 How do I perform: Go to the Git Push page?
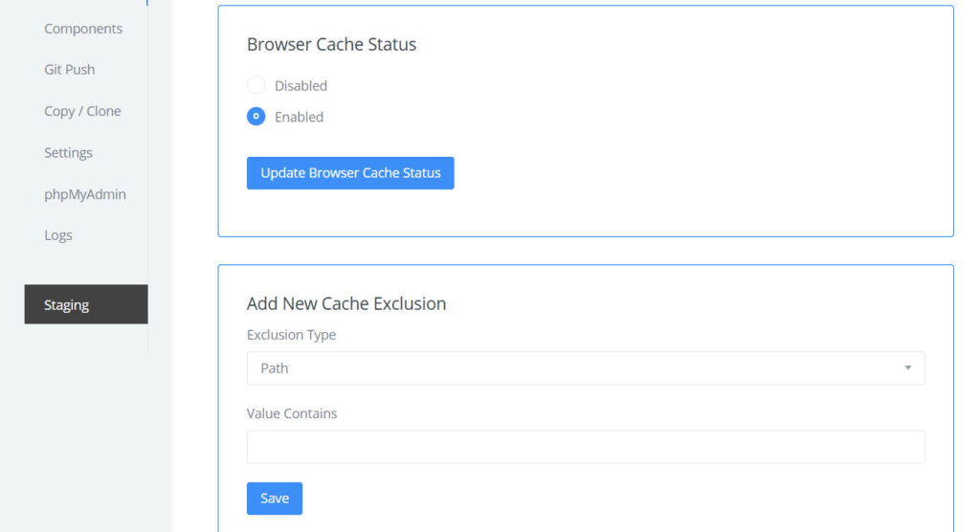point(69,70)
